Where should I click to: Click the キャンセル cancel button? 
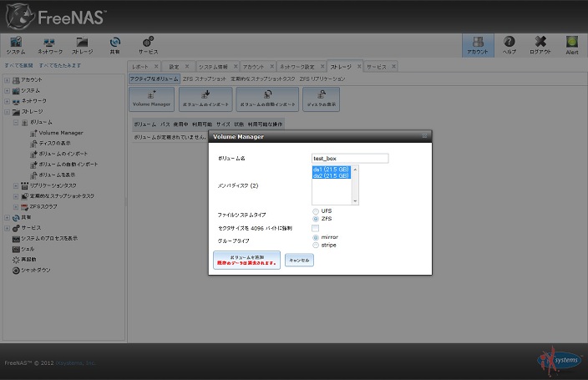pos(299,260)
